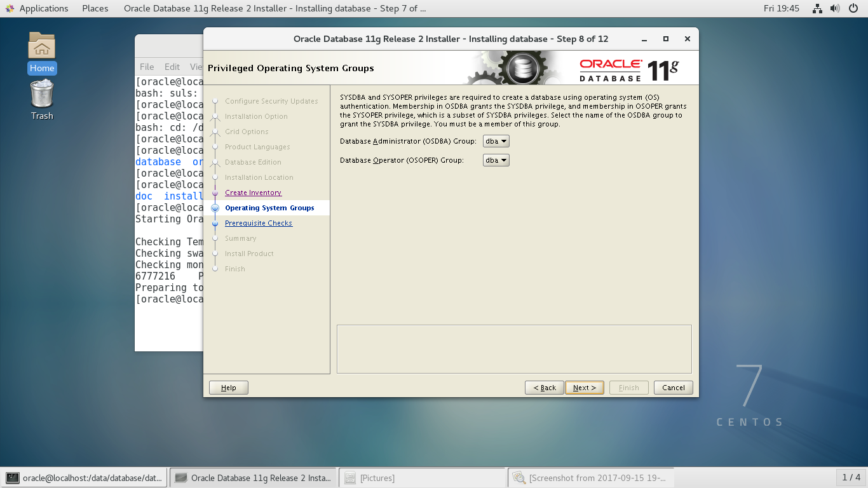
Task: Click the image viewer icon in taskbar
Action: pos(519,478)
